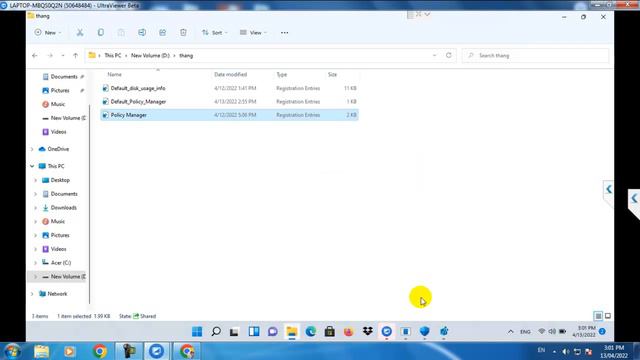Go up one folder level arrow

tap(76, 56)
